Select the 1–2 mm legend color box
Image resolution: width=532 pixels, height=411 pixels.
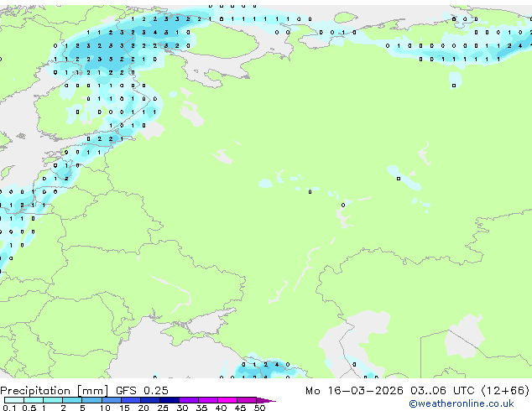click(x=53, y=400)
